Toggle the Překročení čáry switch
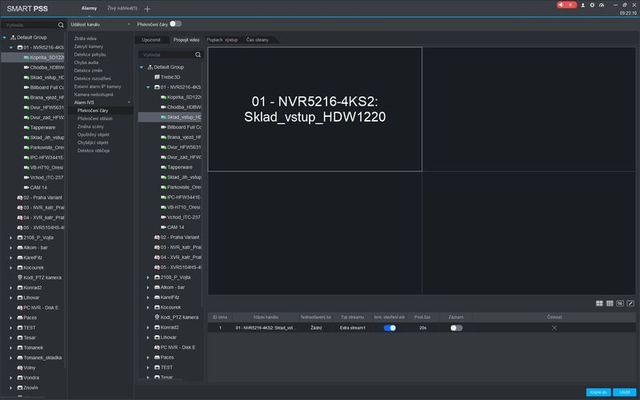 pyautogui.click(x=175, y=23)
